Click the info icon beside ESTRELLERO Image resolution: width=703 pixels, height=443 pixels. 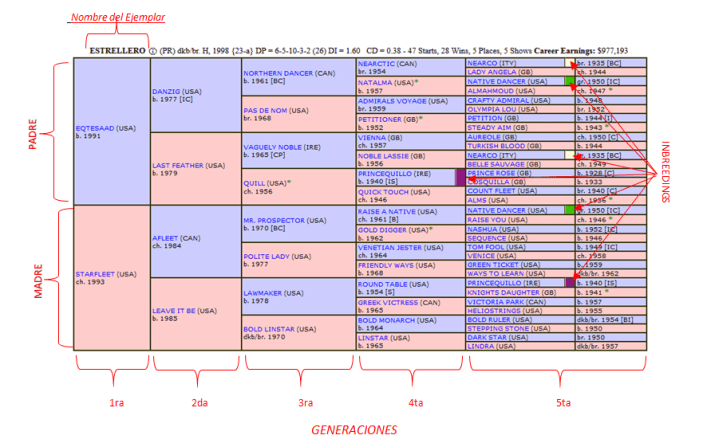pyautogui.click(x=153, y=49)
